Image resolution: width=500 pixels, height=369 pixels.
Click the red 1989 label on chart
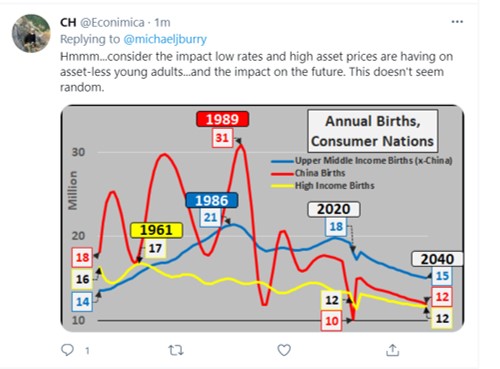[x=222, y=119]
